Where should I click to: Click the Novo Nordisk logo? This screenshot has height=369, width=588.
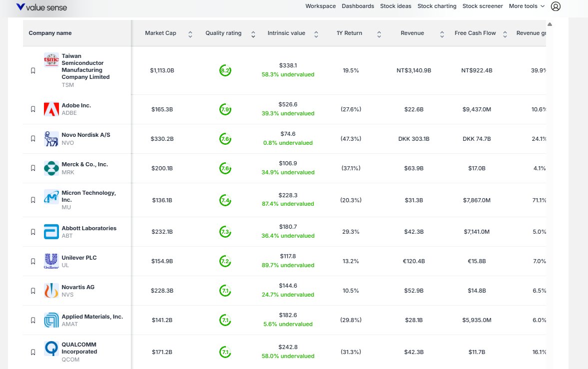tap(51, 139)
